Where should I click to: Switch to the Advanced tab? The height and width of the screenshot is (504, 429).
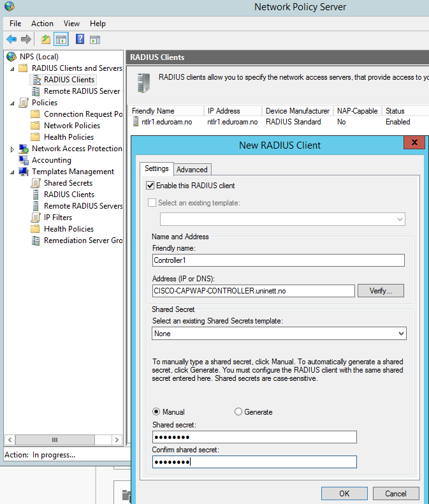pos(192,170)
